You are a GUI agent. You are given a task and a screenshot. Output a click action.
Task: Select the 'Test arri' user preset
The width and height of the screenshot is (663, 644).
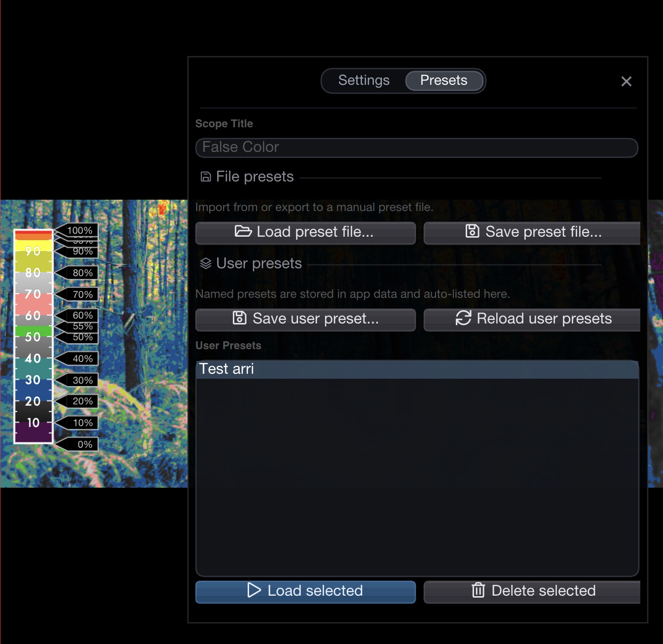point(416,369)
